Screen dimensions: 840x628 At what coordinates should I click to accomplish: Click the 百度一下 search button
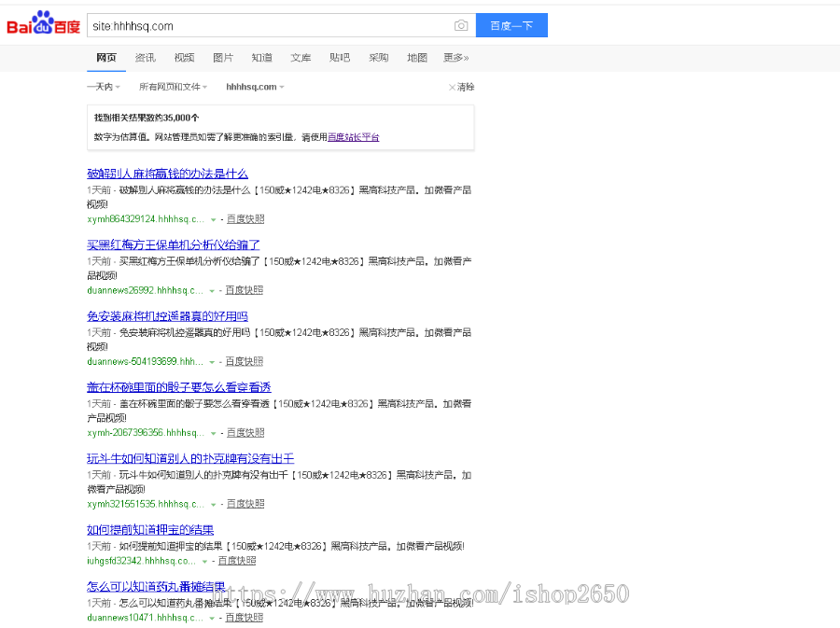[511, 25]
